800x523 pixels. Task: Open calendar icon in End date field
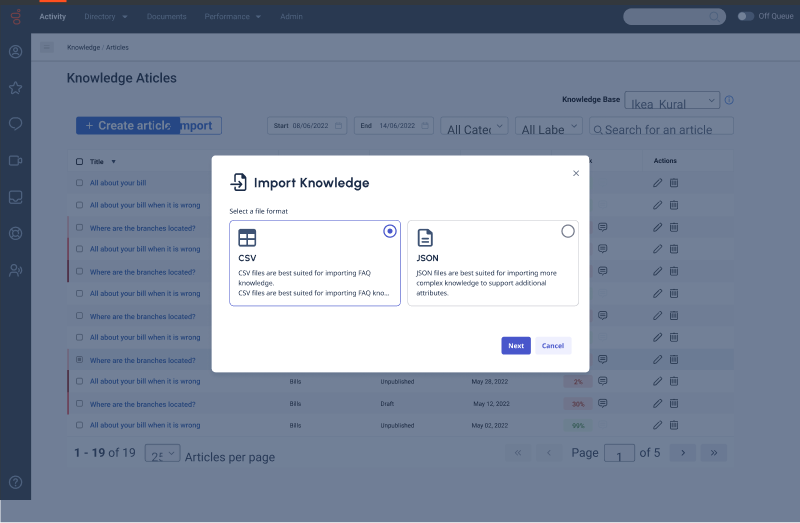[425, 126]
